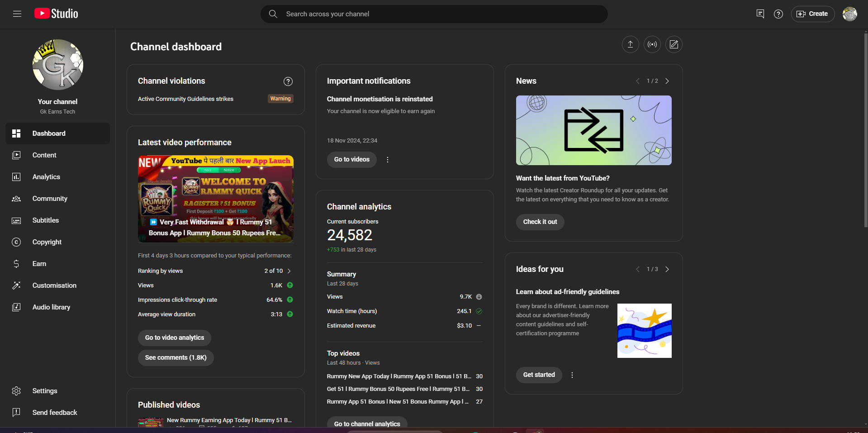Click the channel profile picture in sidebar

[58, 65]
